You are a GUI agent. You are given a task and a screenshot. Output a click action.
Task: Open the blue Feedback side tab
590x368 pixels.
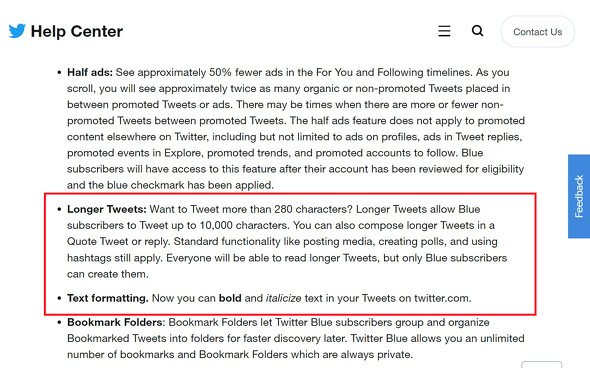[x=579, y=196]
